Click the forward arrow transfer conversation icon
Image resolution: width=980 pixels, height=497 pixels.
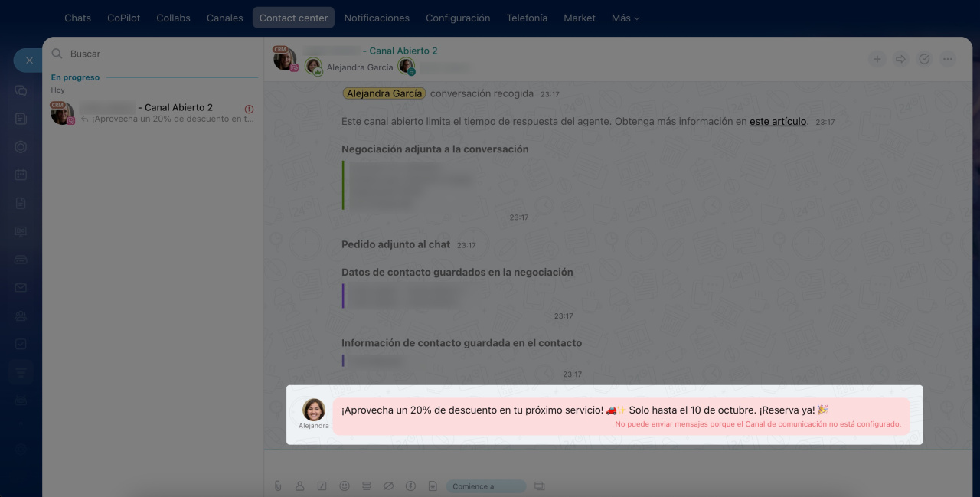coord(900,59)
